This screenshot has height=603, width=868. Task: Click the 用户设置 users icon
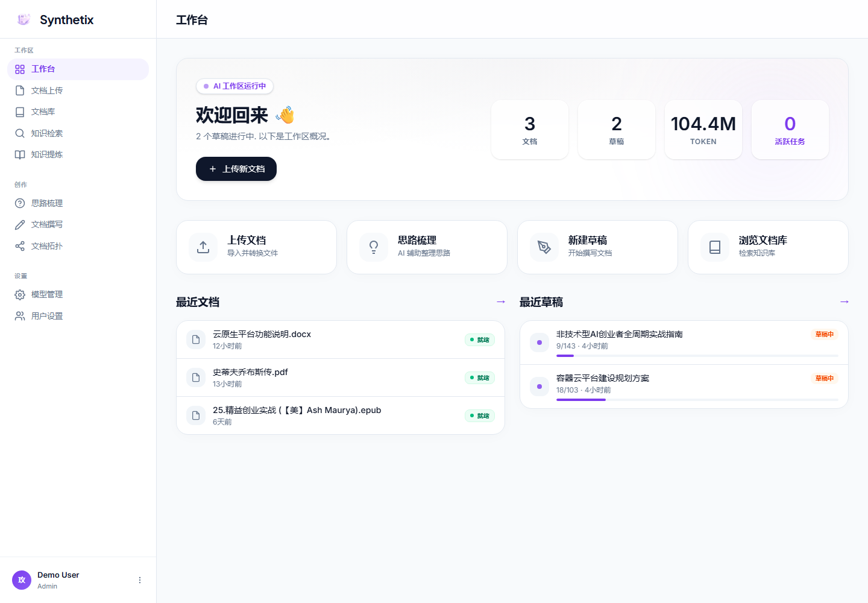tap(20, 316)
